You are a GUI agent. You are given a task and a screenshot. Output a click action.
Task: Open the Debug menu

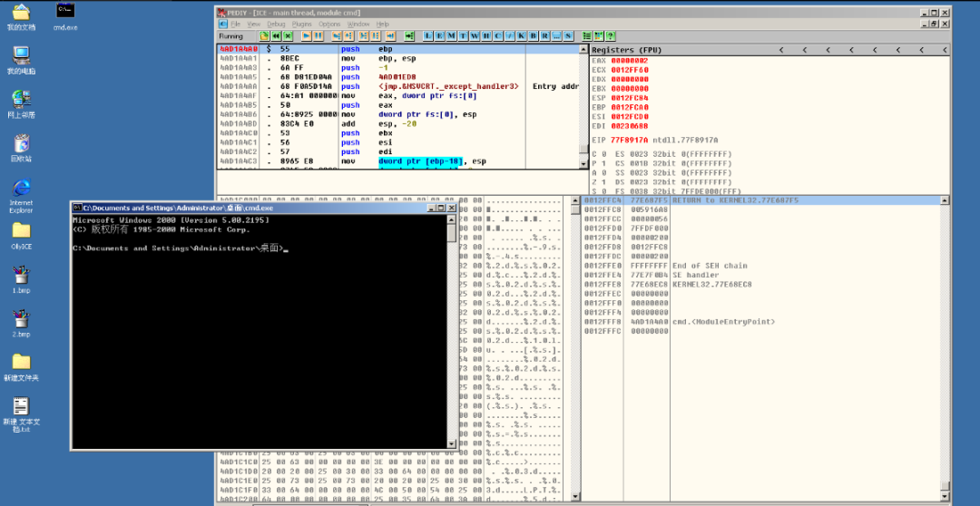[276, 24]
